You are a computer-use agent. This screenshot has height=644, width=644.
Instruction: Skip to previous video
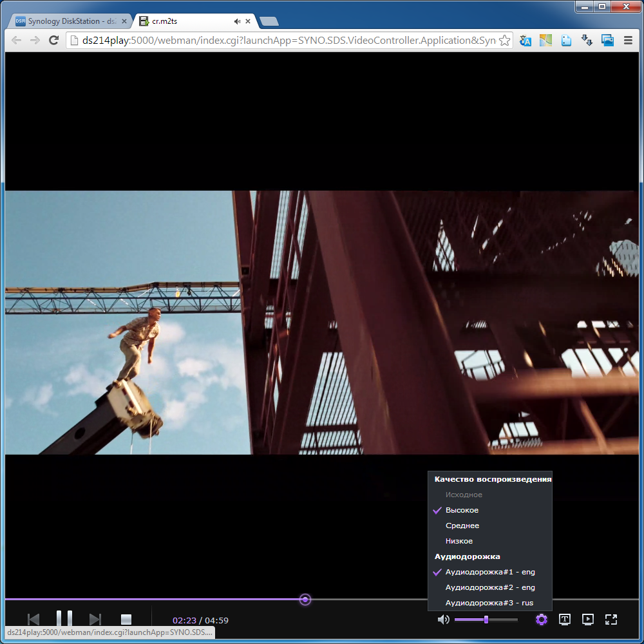point(33,619)
